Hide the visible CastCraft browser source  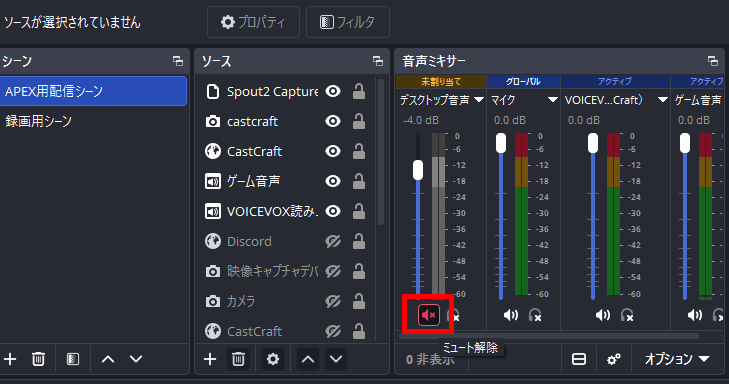click(333, 151)
